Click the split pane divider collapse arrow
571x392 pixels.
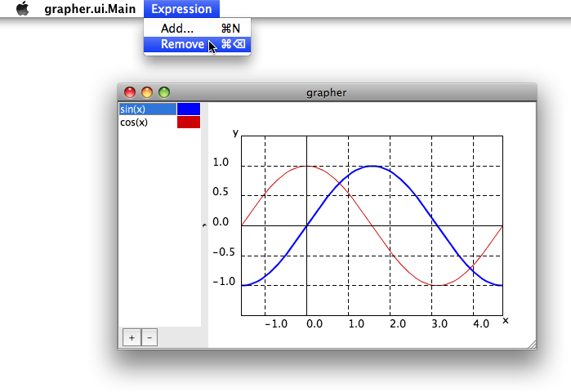[204, 225]
